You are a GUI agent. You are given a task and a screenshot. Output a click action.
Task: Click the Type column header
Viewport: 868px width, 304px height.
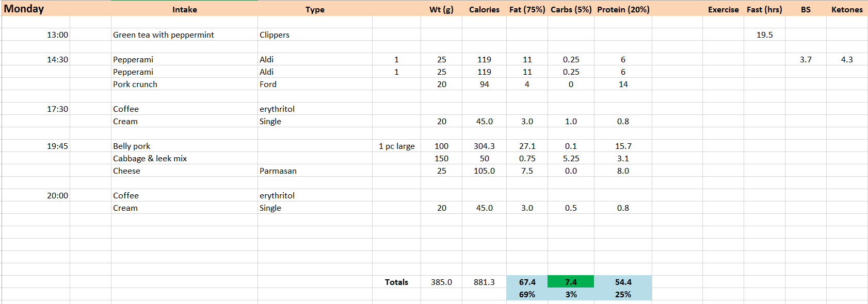tap(315, 9)
